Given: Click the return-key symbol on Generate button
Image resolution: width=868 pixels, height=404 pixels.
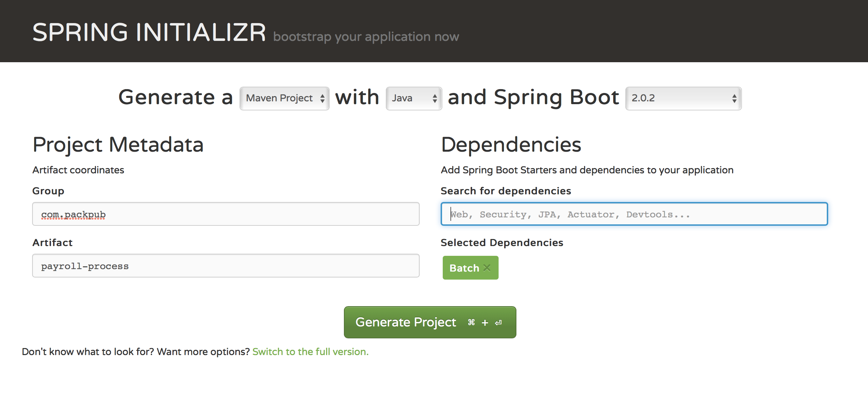Looking at the screenshot, I should coord(499,323).
